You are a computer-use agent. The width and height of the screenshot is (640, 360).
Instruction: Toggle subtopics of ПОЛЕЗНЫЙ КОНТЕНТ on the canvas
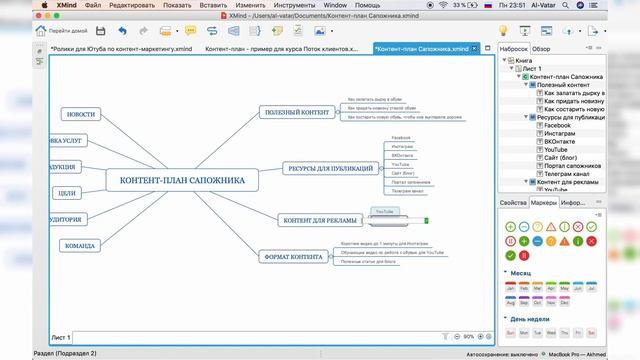click(x=338, y=112)
